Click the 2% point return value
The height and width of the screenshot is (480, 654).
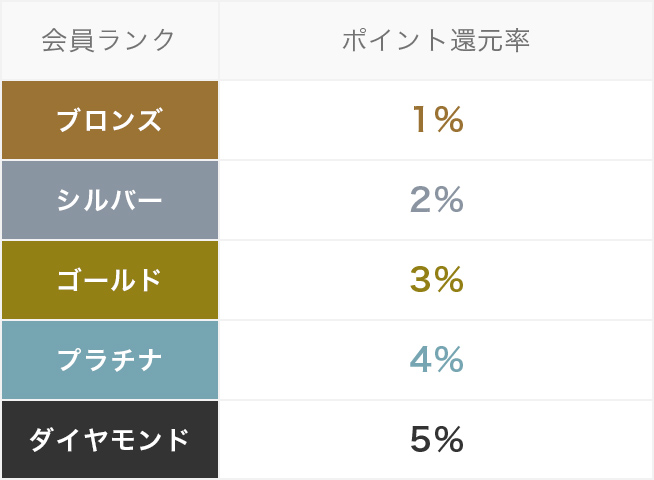437,200
